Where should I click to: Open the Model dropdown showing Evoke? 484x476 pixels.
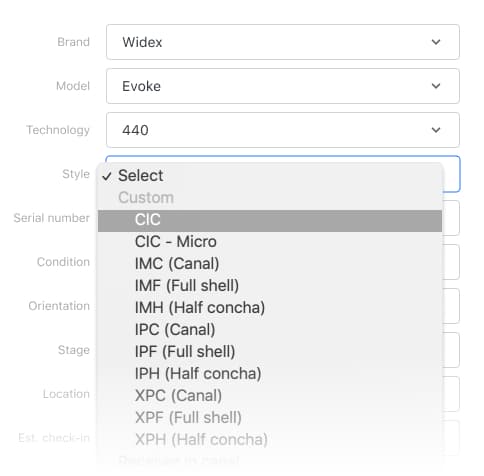point(283,86)
